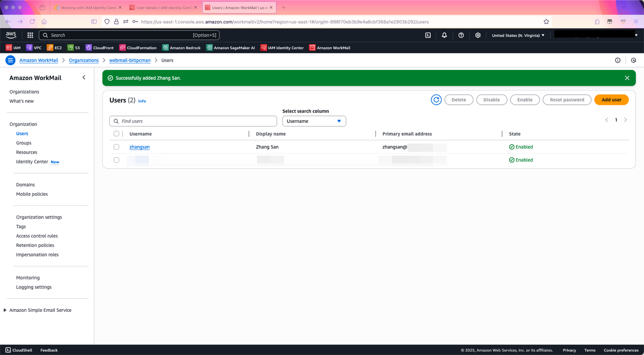Image resolution: width=644 pixels, height=355 pixels.
Task: Open the Users Info link
Action: (x=142, y=101)
